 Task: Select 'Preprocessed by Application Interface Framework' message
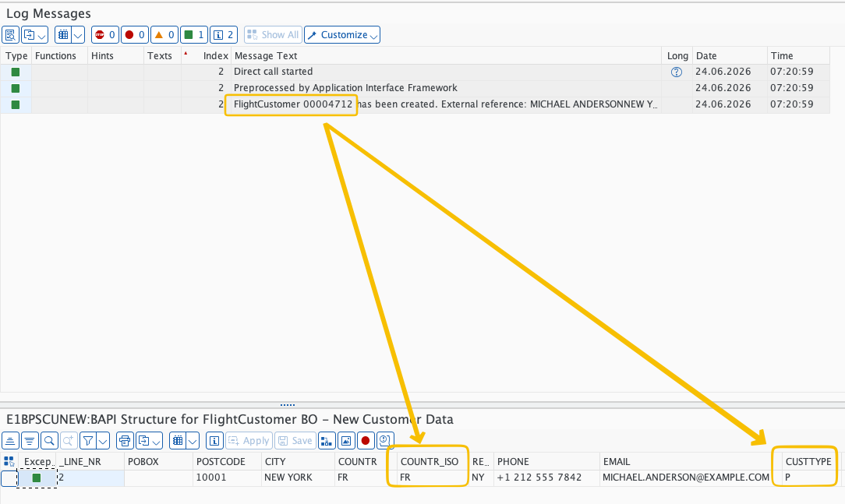point(415,88)
